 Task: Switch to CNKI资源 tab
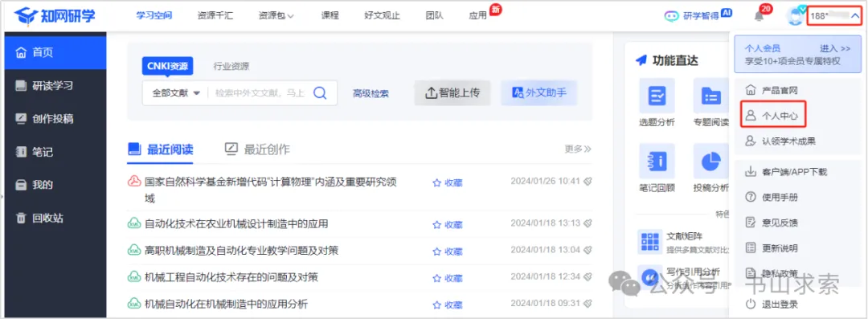click(x=168, y=67)
